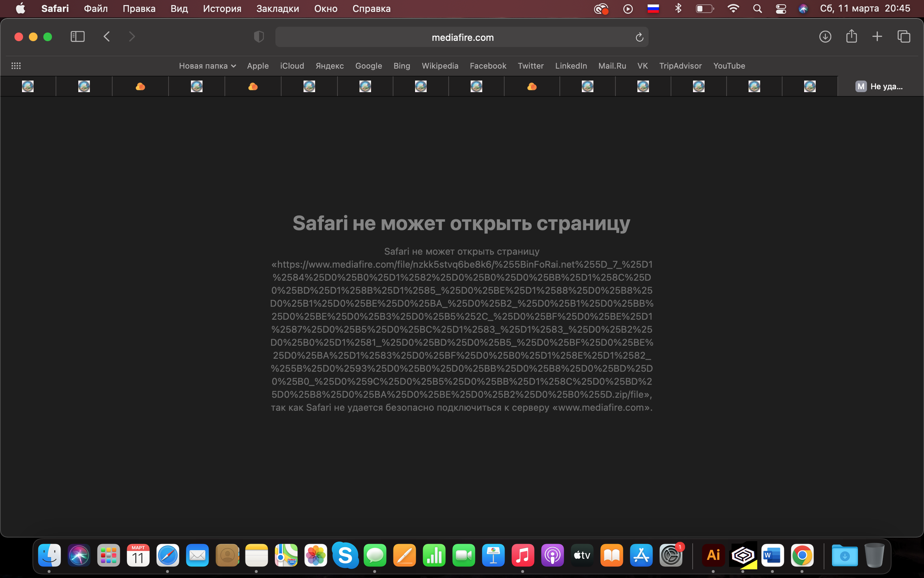Open Podcasts in the Dock
The image size is (924, 578).
[x=553, y=555]
